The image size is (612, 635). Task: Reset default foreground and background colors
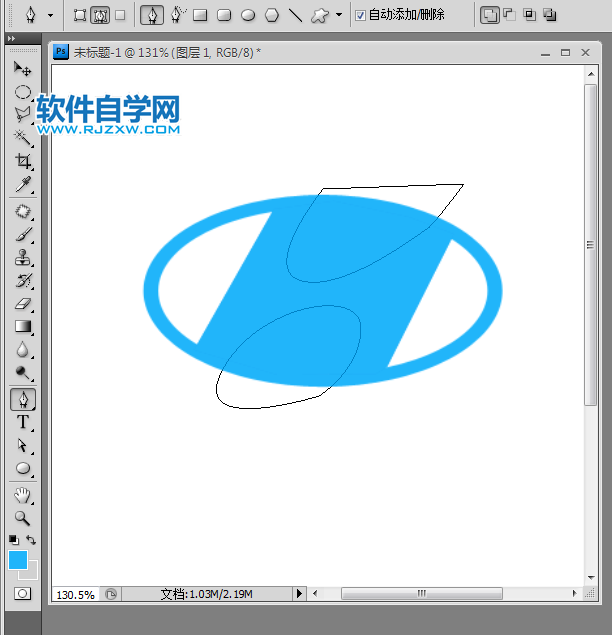14,540
